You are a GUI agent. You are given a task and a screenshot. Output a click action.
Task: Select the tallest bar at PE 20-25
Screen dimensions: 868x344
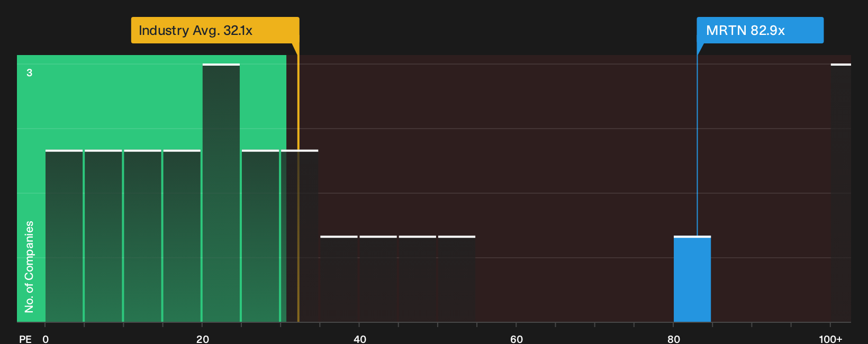click(x=221, y=193)
